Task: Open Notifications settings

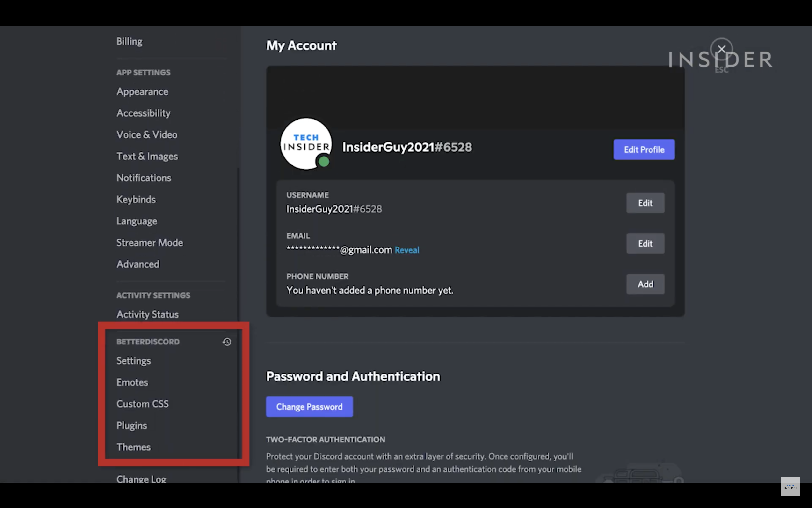Action: (144, 178)
